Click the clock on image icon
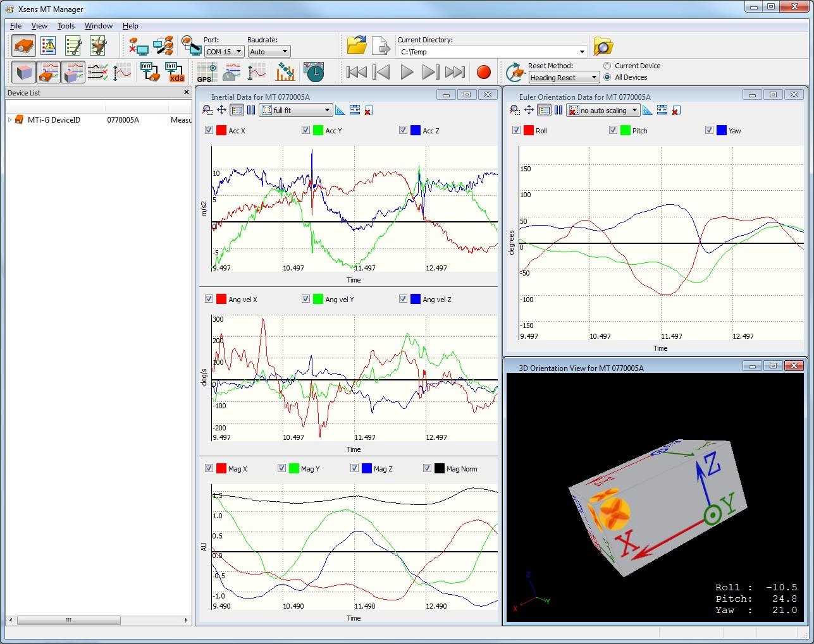Viewport: 814px width, 644px height. 313,73
